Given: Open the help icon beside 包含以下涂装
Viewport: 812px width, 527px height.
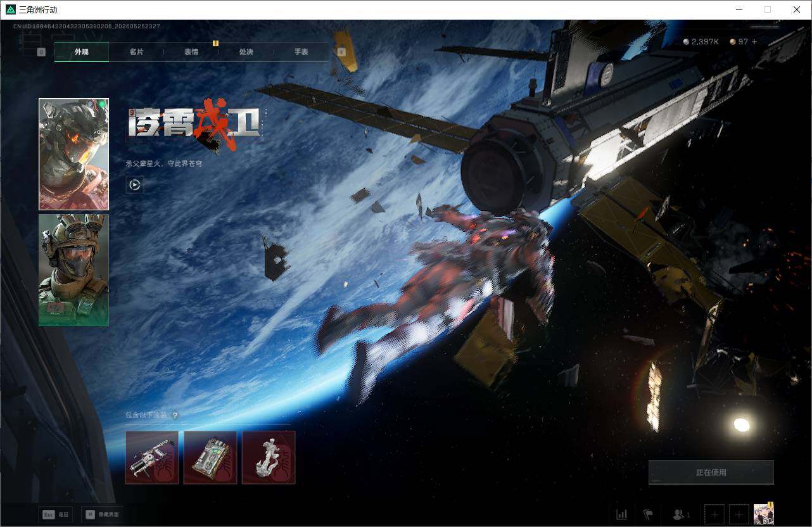Looking at the screenshot, I should [x=175, y=416].
